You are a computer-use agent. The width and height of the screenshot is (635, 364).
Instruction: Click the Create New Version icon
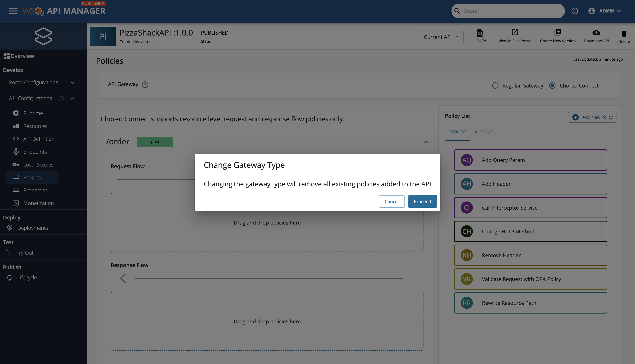[x=558, y=33]
